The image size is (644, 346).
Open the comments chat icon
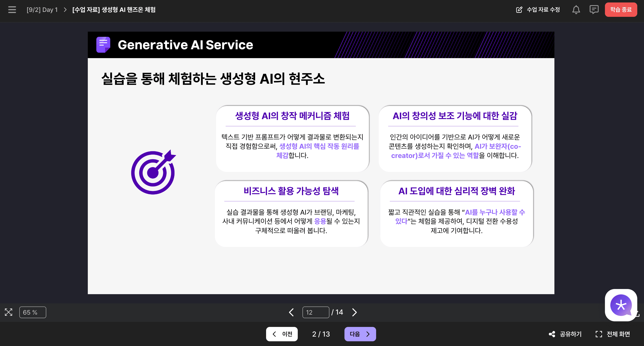594,10
